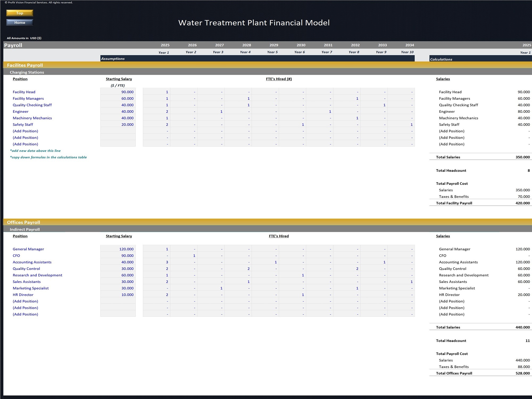
Task: Click the FTE's Hired (#) heading
Action: tap(279, 79)
